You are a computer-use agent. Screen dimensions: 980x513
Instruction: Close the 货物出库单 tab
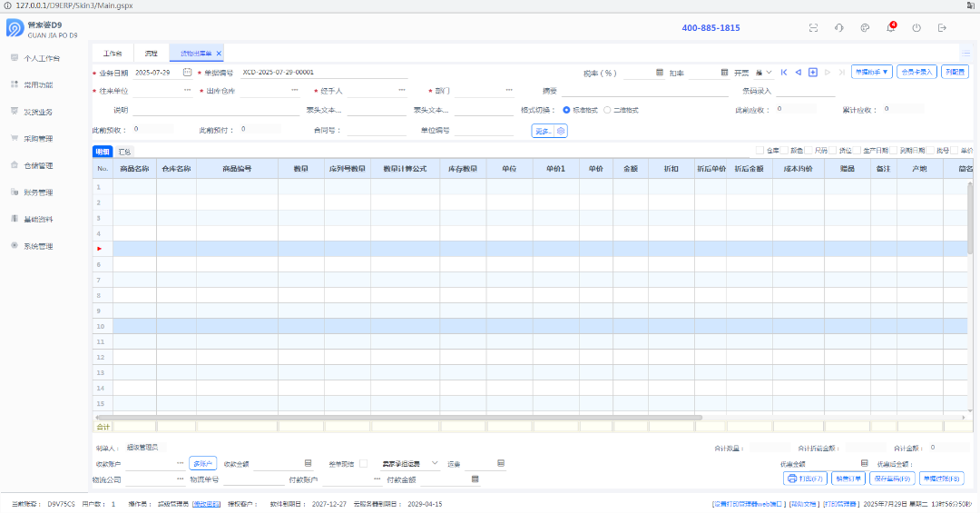(x=219, y=54)
